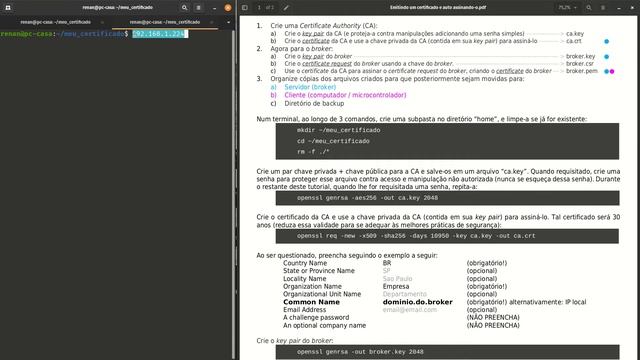Click the 'broker.key' file name label
The width and height of the screenshot is (640, 360).
pos(580,56)
